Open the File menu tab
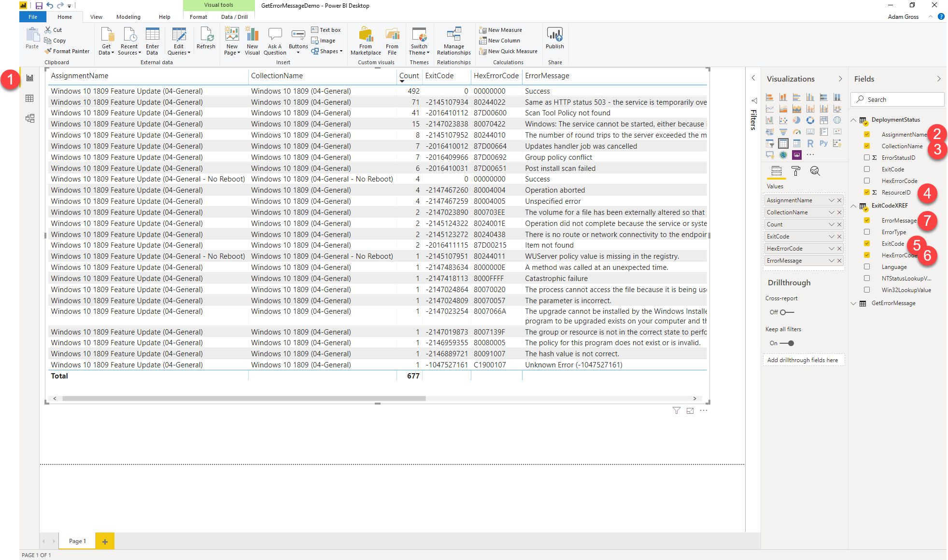The height and width of the screenshot is (560, 948). pyautogui.click(x=33, y=17)
